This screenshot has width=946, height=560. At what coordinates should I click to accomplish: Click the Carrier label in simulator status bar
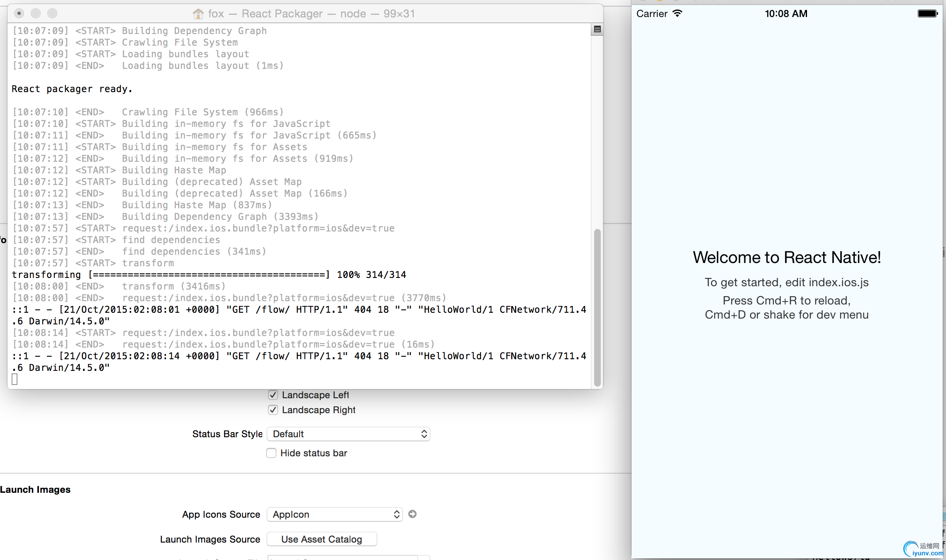(652, 14)
